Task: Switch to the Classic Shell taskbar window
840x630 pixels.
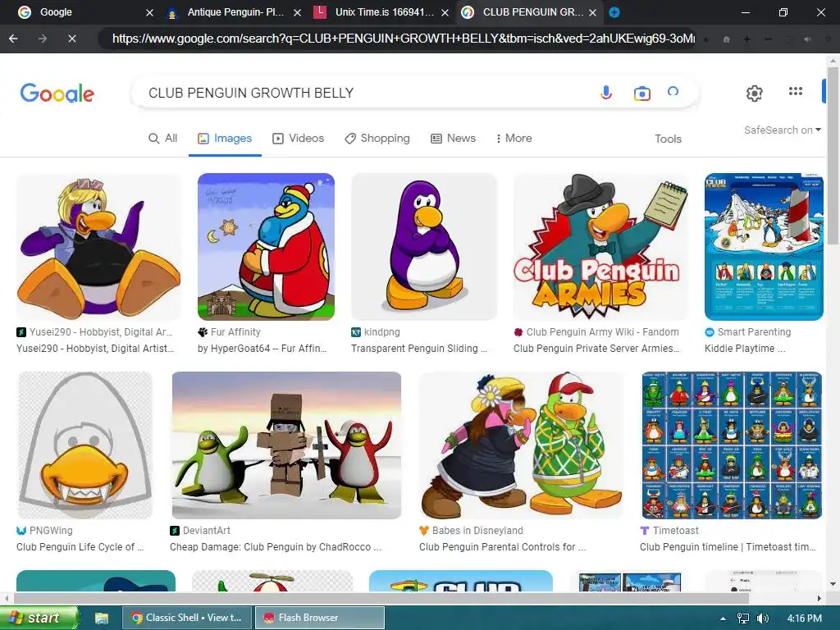Action: (x=187, y=618)
